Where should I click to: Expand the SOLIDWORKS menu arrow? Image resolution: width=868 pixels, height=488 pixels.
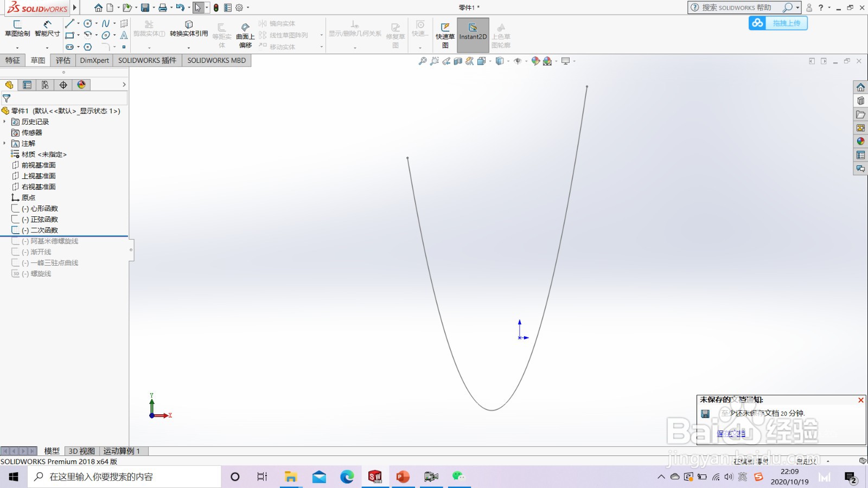pyautogui.click(x=75, y=8)
